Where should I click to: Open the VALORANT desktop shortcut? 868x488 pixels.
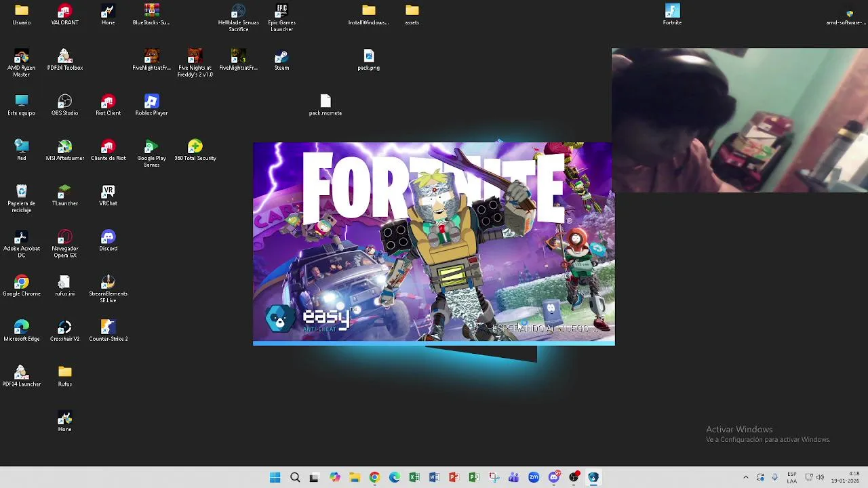tap(64, 14)
